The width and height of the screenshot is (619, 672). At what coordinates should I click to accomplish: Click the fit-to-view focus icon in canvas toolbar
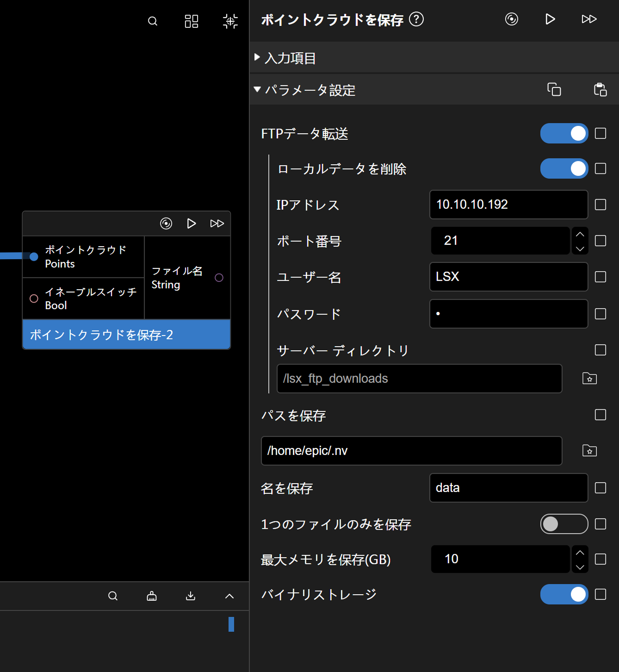230,21
